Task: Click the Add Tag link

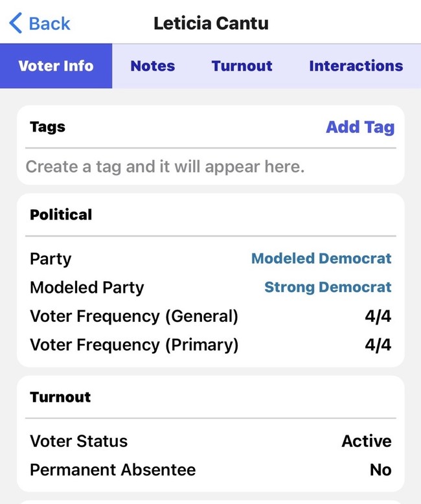Action: coord(359,127)
